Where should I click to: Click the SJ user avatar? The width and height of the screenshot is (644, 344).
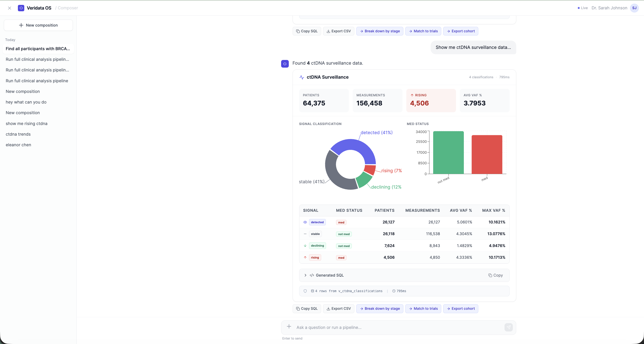click(634, 8)
